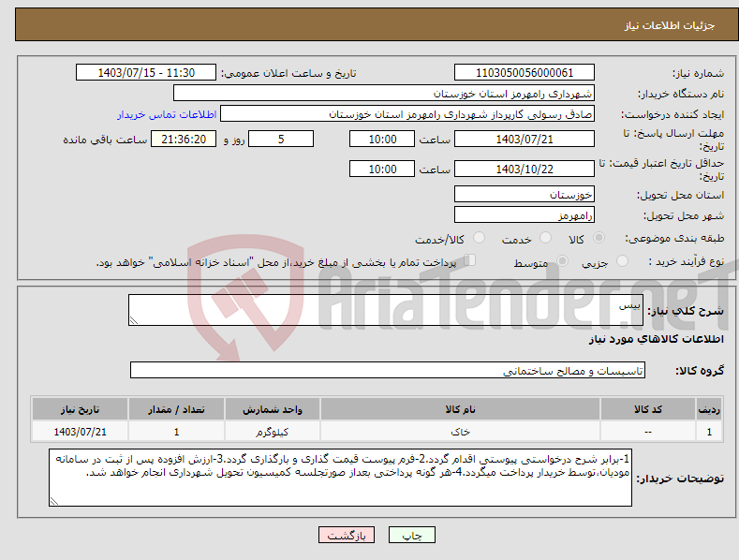Screen dimensions: 739x560
Task: Click the response deadline time 10:00 field
Action: click(382, 139)
